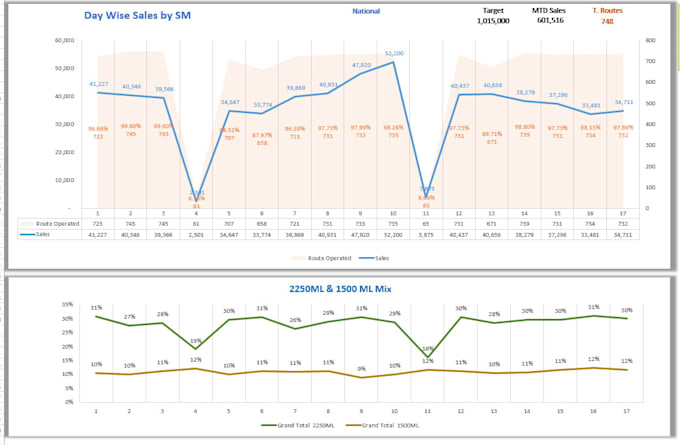Select the "MTD Sales" header label
Screen dimensions: 680x445
coord(549,10)
